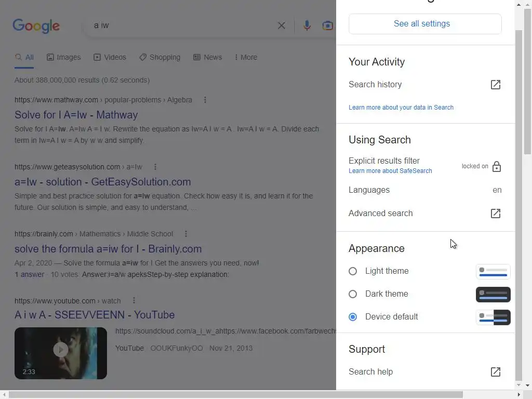
Task: Open Learn more about SafeSearch link
Action: coord(390,171)
